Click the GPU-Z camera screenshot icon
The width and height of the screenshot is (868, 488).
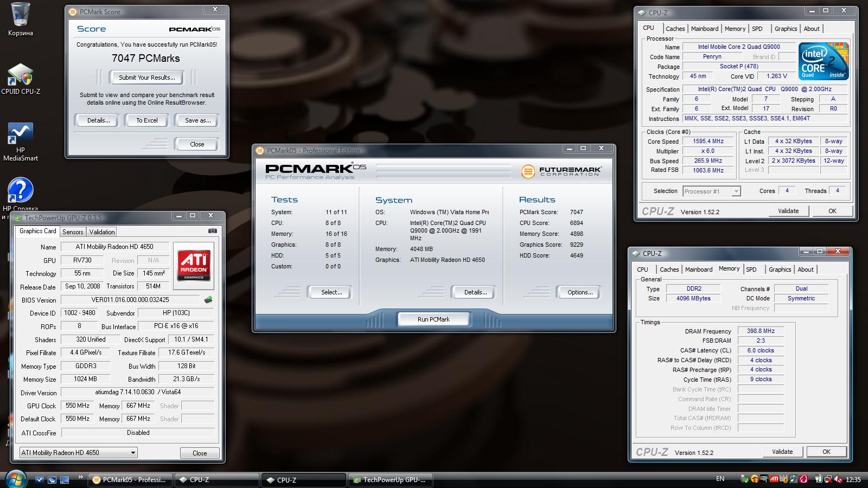[213, 231]
